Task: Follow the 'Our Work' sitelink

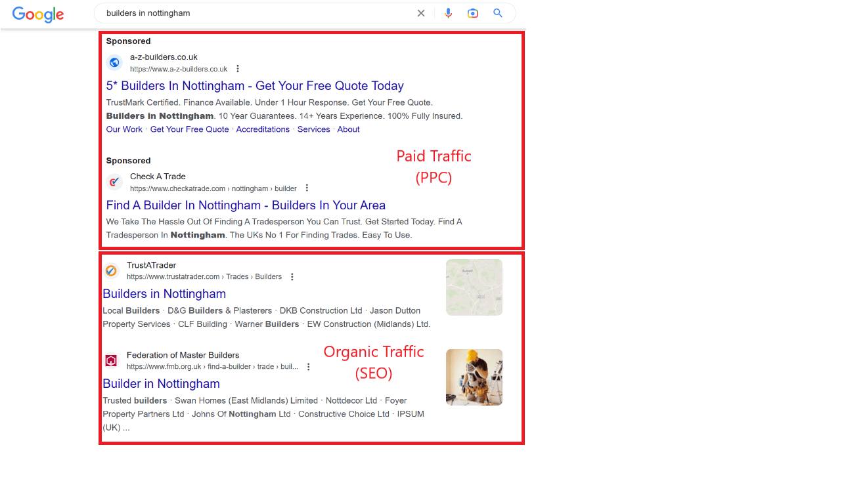Action: [x=124, y=129]
